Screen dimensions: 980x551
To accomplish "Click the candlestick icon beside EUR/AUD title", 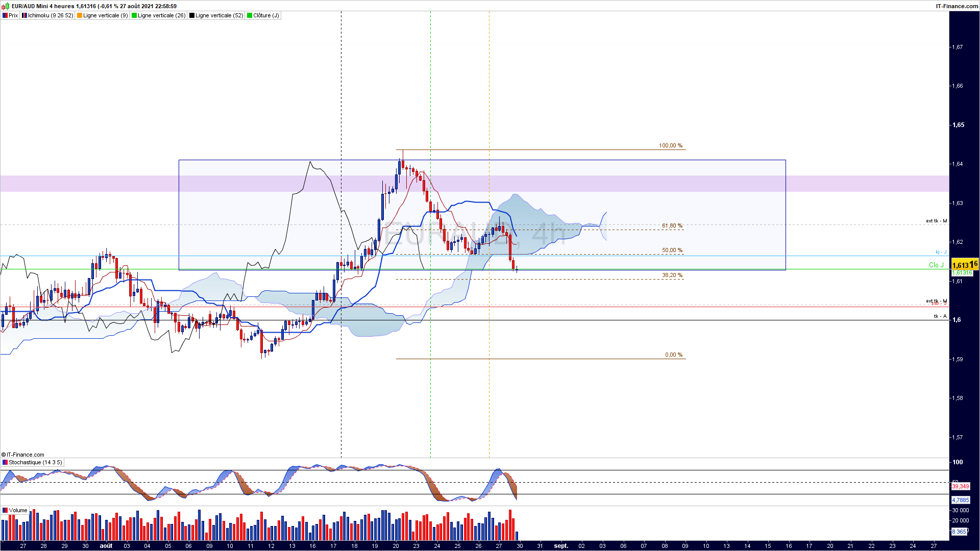I will click(6, 6).
